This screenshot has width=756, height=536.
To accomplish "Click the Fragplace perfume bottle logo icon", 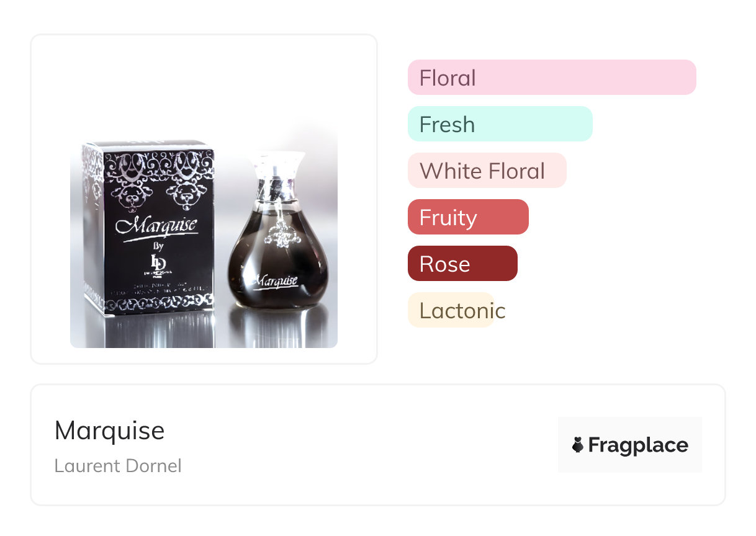I will pos(578,445).
